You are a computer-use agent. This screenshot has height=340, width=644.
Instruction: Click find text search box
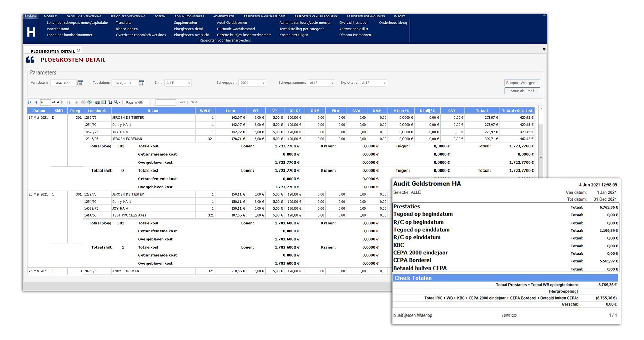(x=166, y=102)
